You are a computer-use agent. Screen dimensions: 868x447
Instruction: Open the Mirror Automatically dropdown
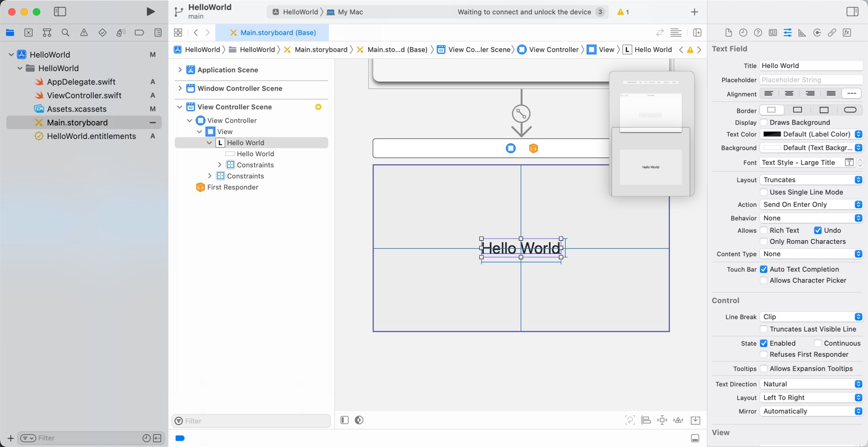[811, 411]
